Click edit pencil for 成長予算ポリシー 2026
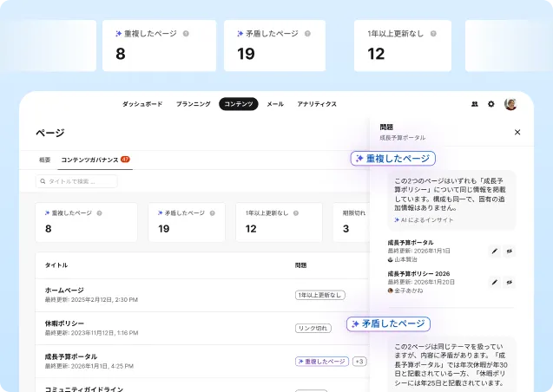 coord(495,282)
